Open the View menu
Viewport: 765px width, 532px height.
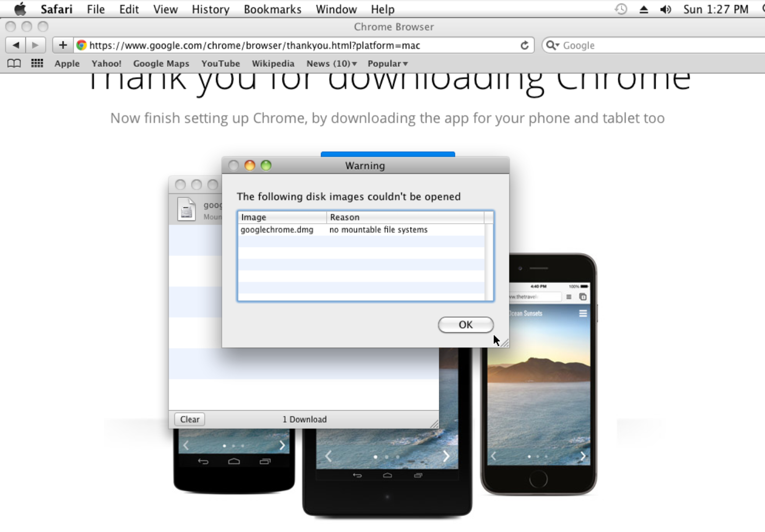165,9
